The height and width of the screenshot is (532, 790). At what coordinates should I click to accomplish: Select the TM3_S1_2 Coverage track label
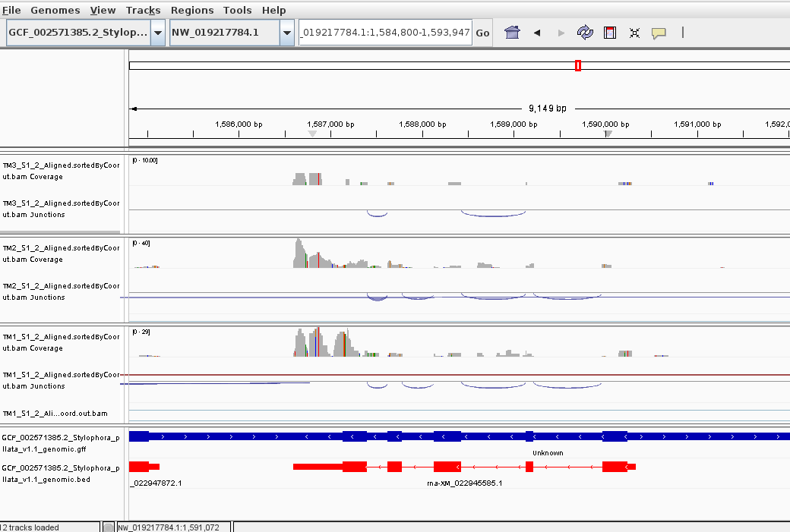61,171
